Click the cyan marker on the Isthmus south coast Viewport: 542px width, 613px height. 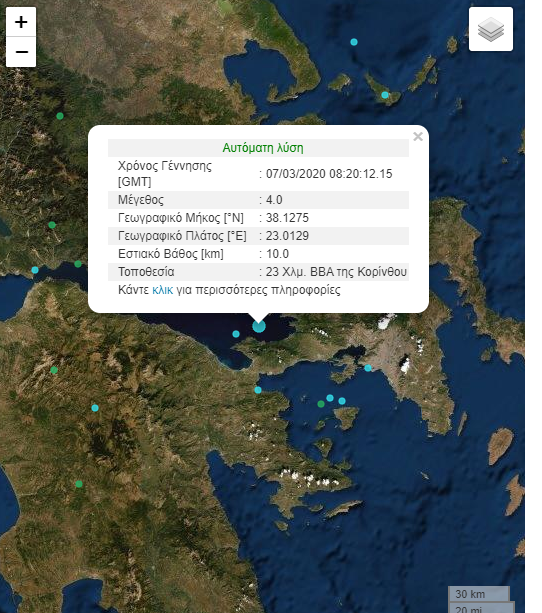(258, 390)
